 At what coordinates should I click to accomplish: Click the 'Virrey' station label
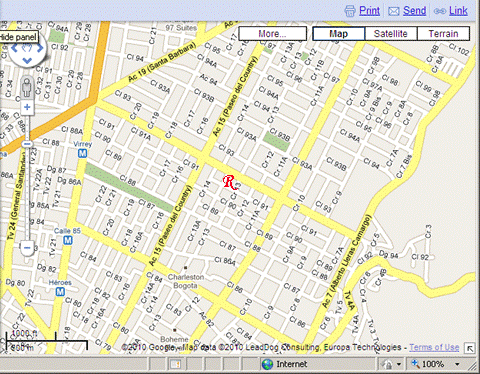coord(82,144)
